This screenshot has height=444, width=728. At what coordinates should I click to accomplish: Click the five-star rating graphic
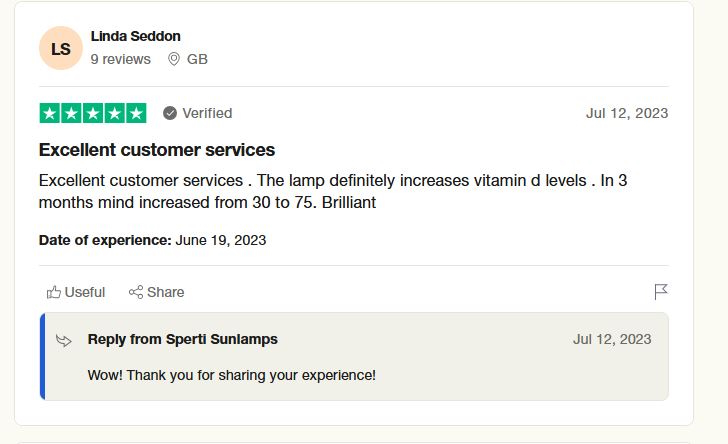pyautogui.click(x=93, y=113)
